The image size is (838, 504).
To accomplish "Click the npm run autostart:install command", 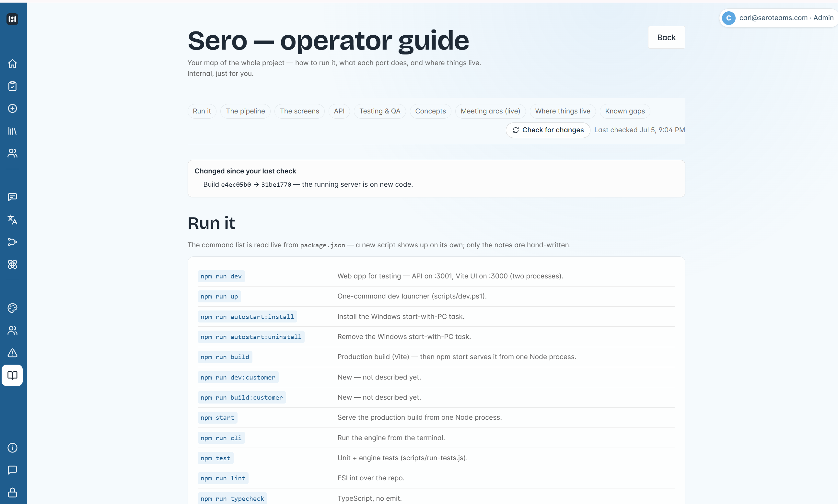I will [247, 317].
